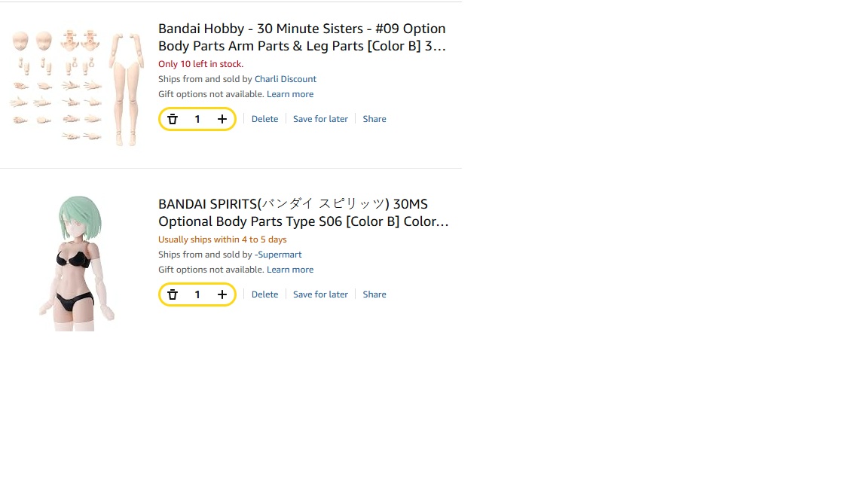Click trash icon for 30 Minute Sisters item

(x=173, y=119)
